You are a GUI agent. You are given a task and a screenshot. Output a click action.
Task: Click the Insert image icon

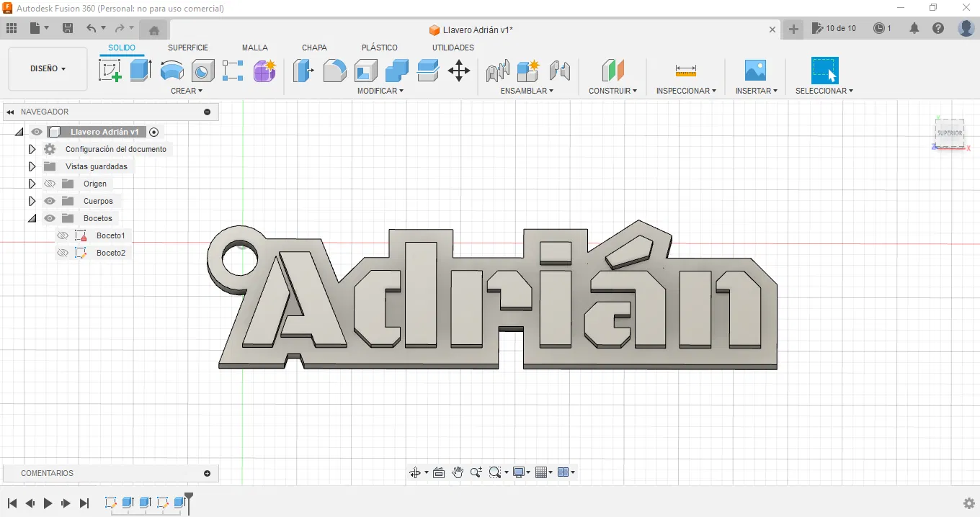pos(755,71)
